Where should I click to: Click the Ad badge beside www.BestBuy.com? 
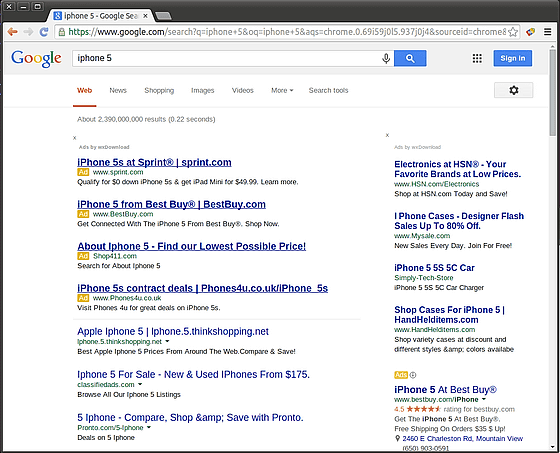tap(83, 214)
